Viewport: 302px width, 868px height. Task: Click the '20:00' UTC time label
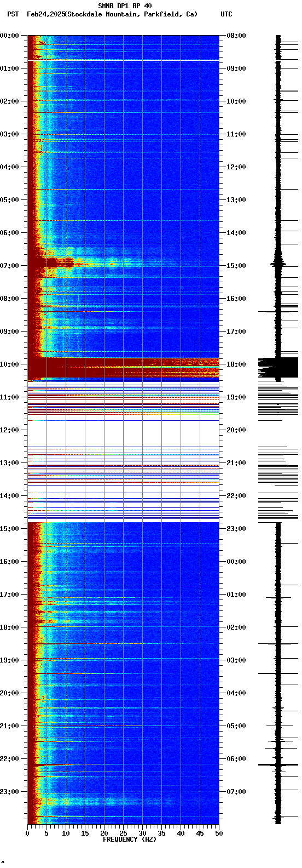236,430
